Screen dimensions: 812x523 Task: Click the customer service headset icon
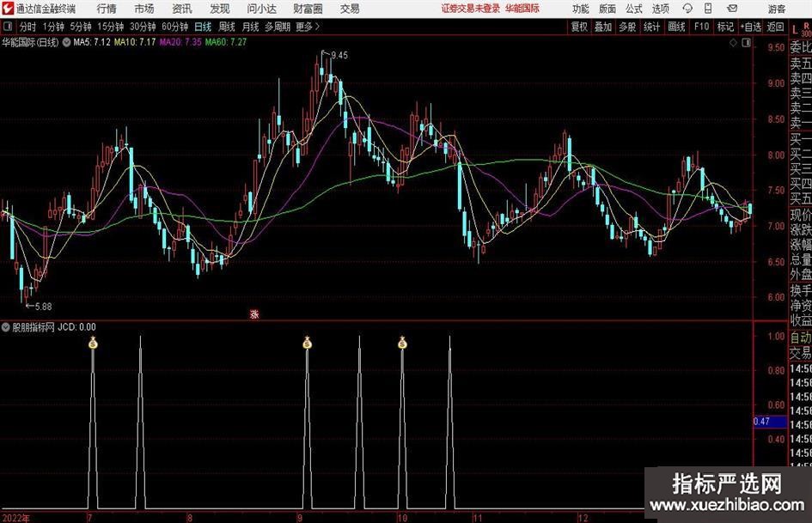[687, 9]
